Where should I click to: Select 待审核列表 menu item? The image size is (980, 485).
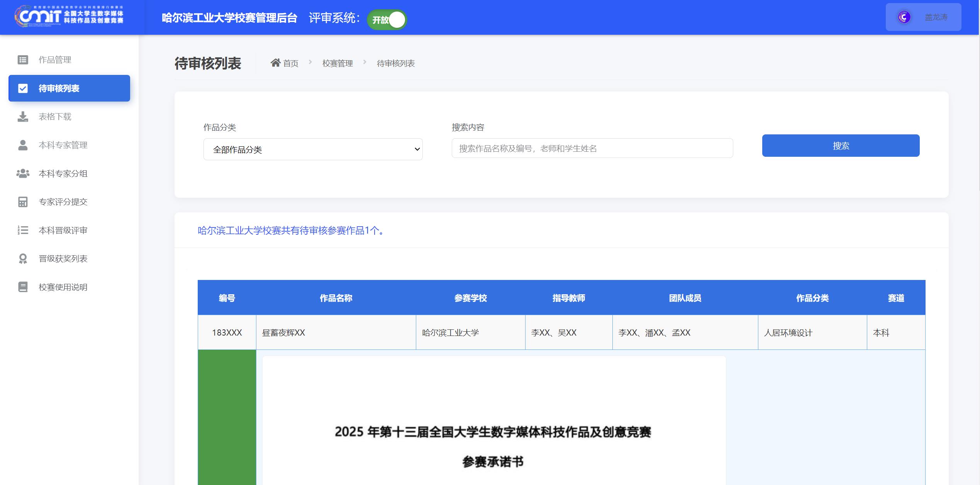(69, 88)
